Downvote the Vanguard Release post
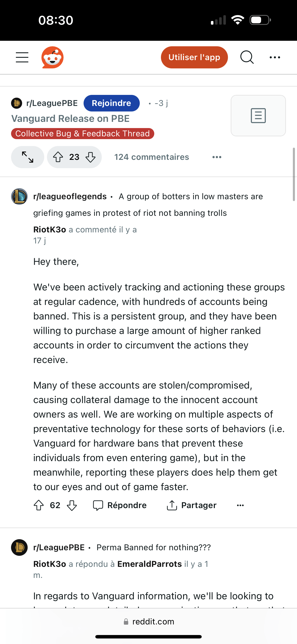The image size is (297, 644). click(90, 157)
